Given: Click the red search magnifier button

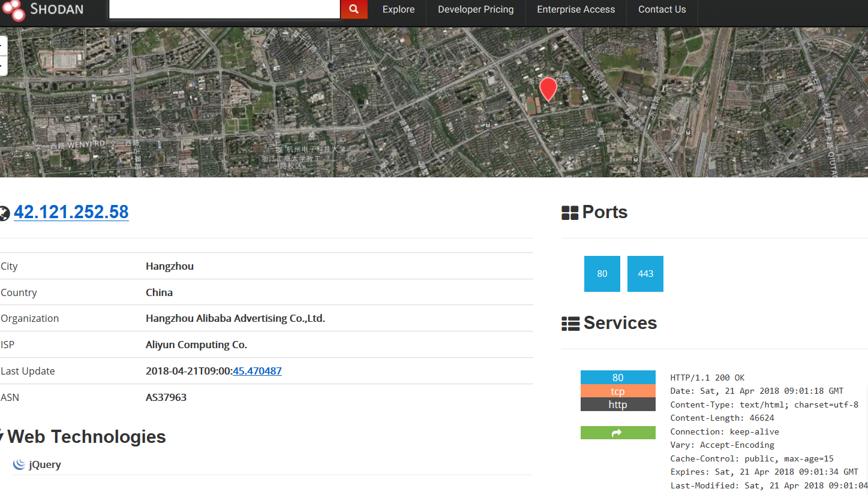Looking at the screenshot, I should tap(354, 9).
